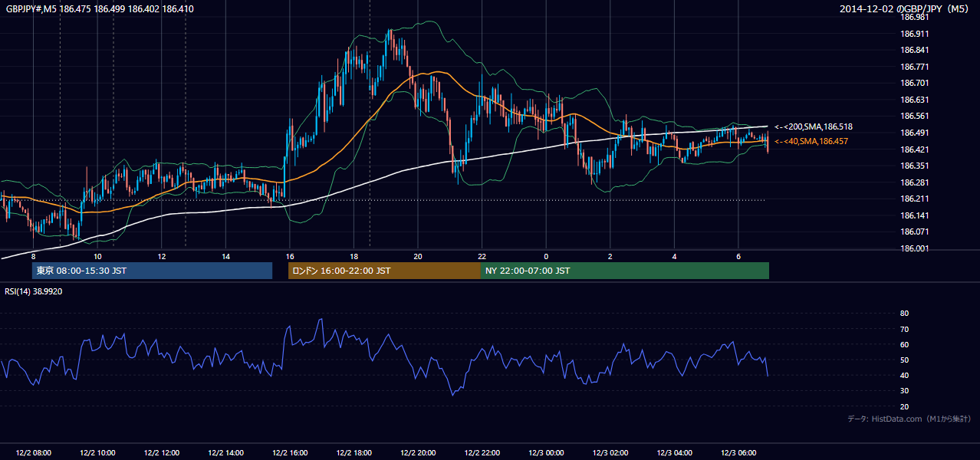Click hour marker 10 under the price chart
The image size is (980, 460).
pyautogui.click(x=97, y=256)
